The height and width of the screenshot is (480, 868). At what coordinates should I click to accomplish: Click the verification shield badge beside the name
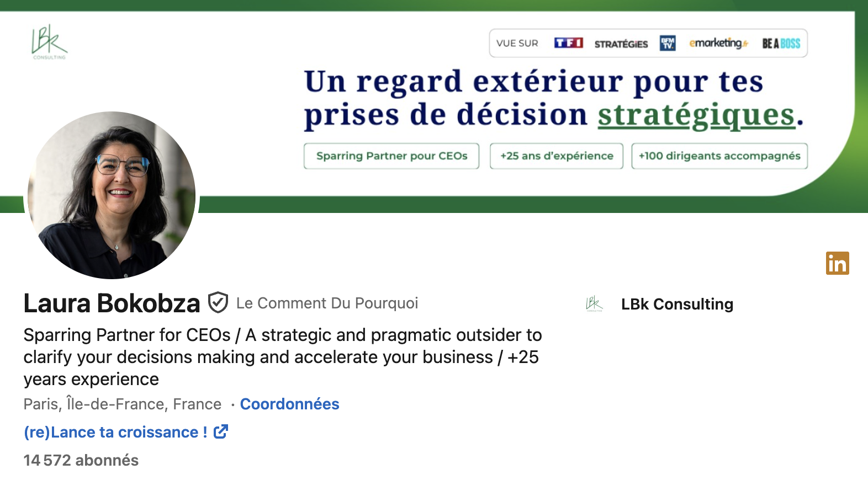[x=218, y=302]
